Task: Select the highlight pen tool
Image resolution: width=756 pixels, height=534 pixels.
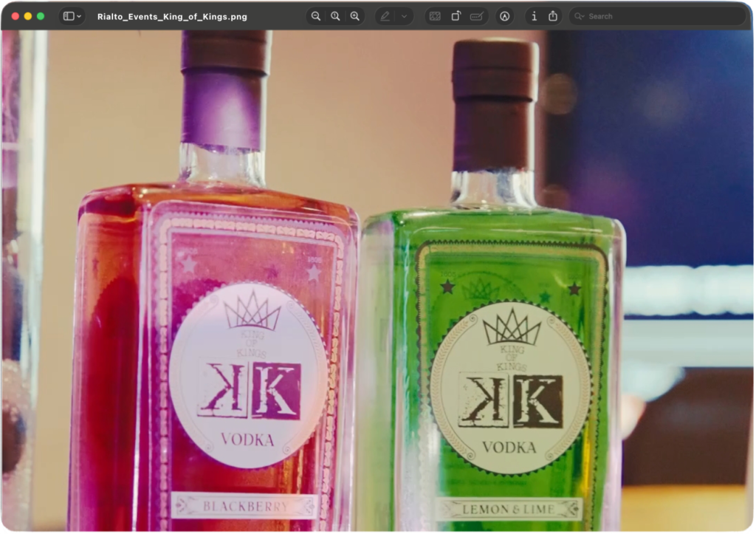Action: point(385,16)
